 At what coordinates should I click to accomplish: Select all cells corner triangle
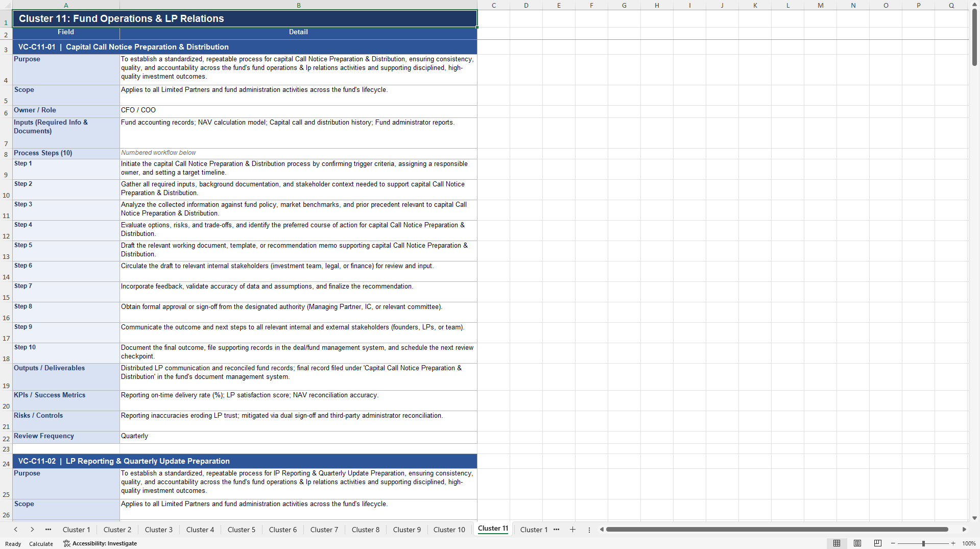pyautogui.click(x=6, y=5)
